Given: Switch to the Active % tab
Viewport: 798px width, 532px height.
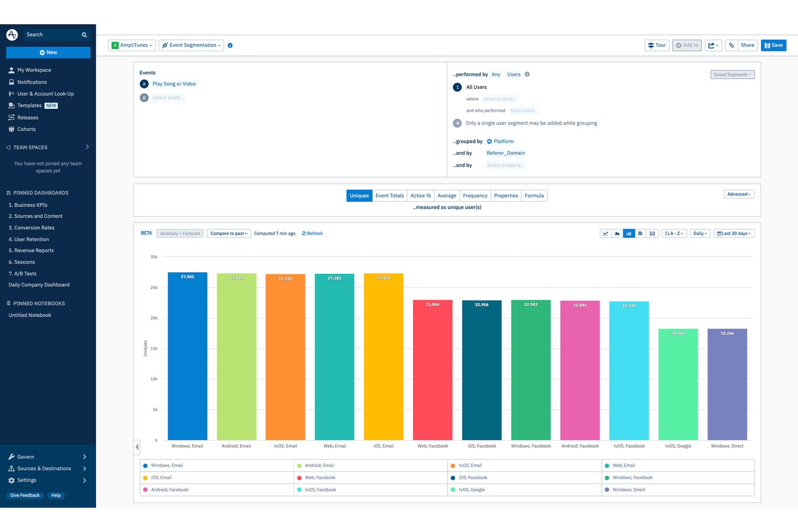Looking at the screenshot, I should [x=421, y=196].
